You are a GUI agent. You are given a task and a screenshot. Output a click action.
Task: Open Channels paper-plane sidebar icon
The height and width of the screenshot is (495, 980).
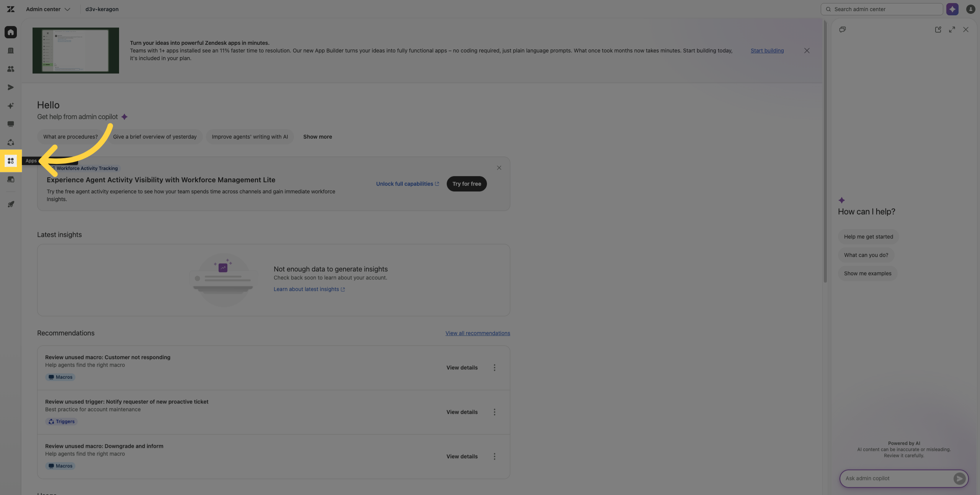point(11,87)
